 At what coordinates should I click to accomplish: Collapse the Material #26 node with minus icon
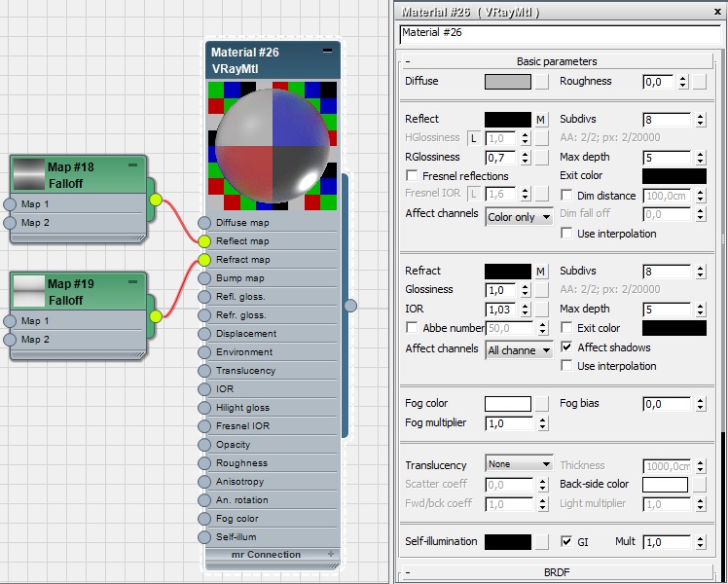(327, 51)
